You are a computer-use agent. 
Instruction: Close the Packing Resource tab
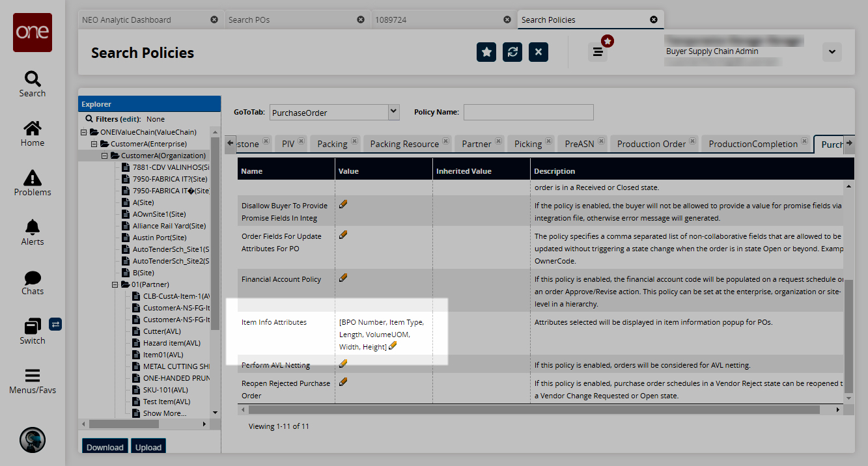[x=446, y=141]
